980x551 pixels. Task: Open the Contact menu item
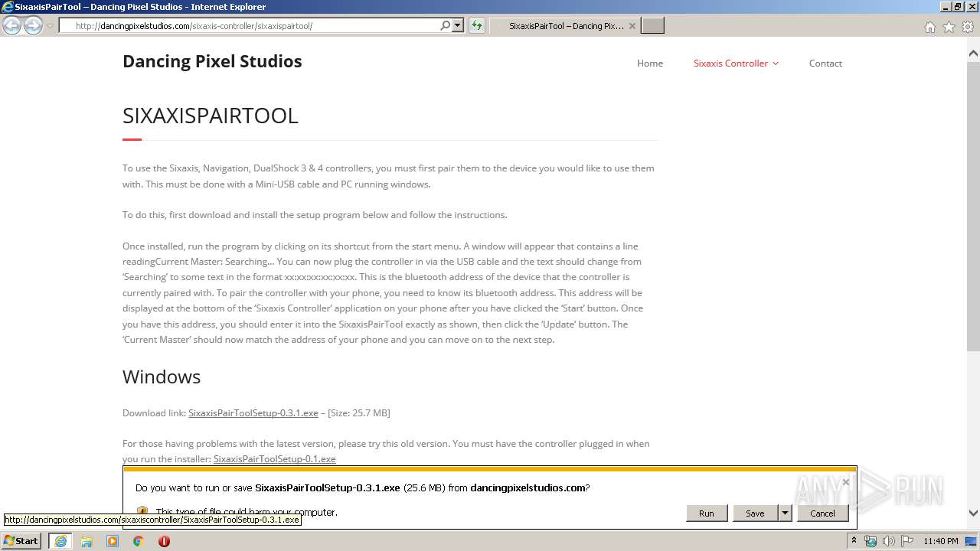pos(825,64)
